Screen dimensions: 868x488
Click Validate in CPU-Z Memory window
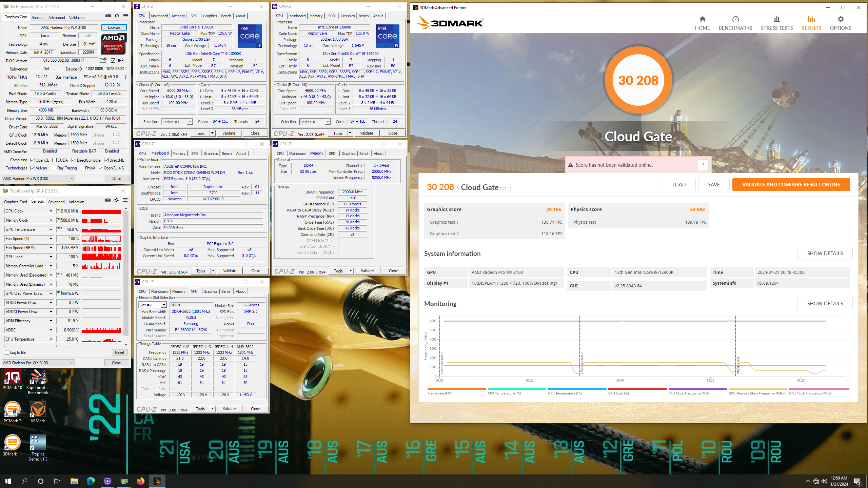point(367,271)
